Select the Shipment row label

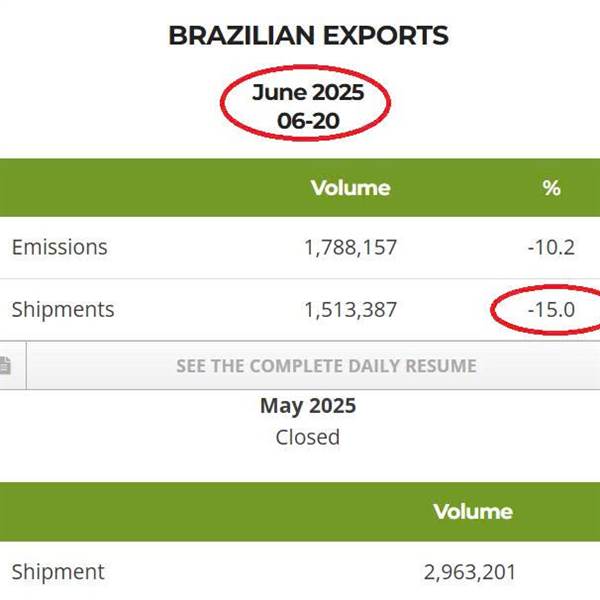58,572
